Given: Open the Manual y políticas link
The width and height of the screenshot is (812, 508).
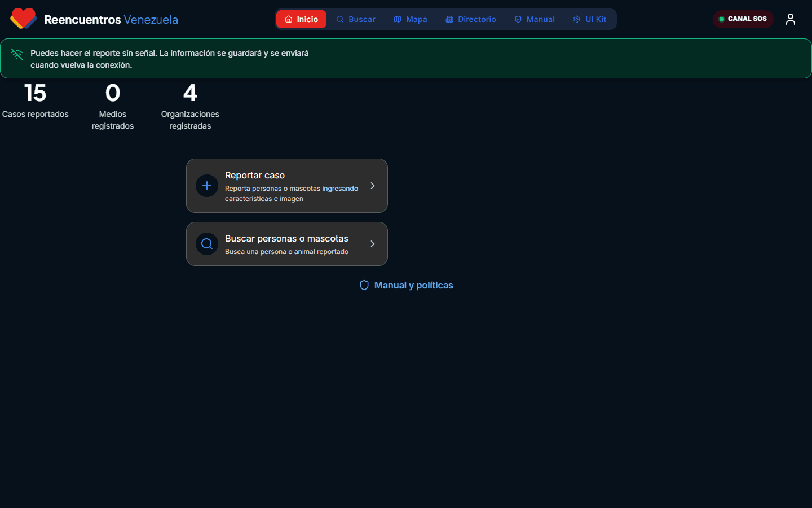Looking at the screenshot, I should 406,285.
